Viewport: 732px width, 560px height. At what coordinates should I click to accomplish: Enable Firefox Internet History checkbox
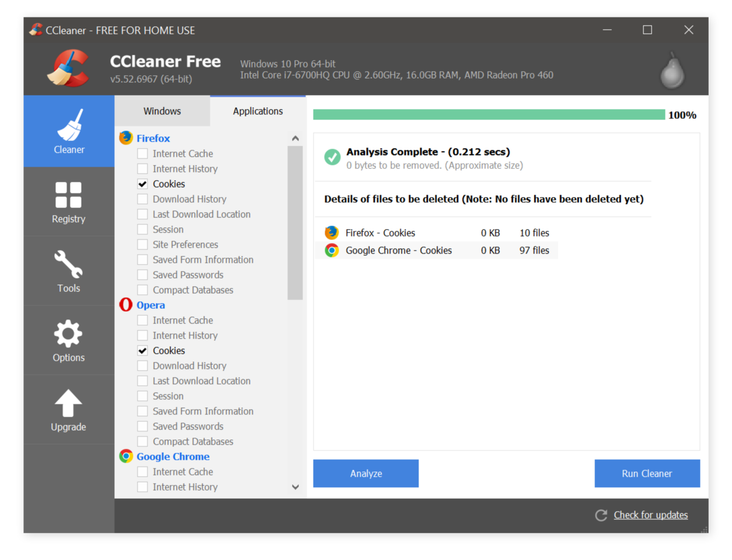(142, 168)
